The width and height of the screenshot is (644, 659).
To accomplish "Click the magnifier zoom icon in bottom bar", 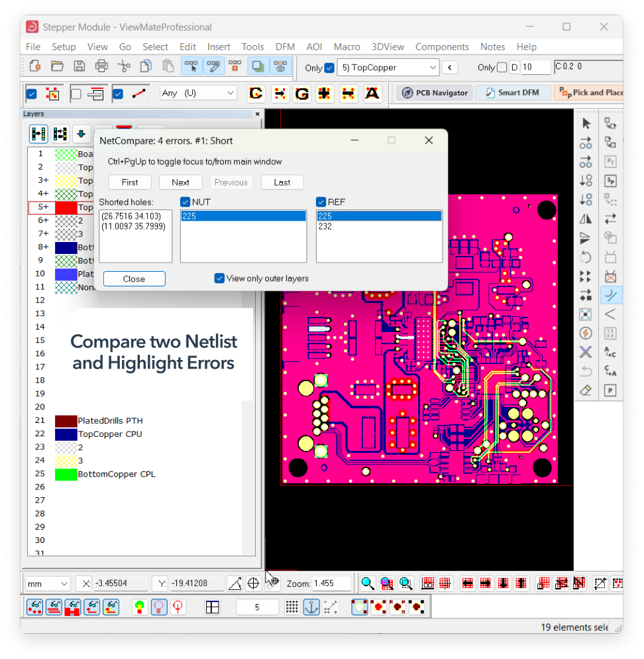I will [368, 584].
